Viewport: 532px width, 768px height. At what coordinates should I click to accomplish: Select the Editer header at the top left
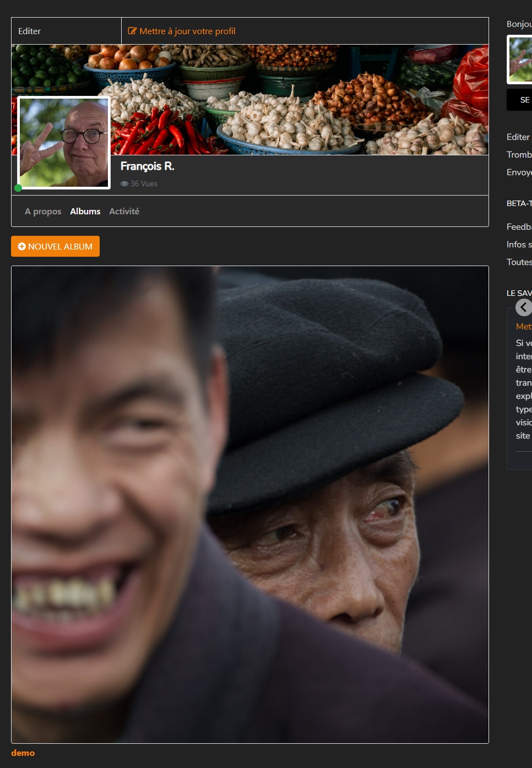[30, 31]
